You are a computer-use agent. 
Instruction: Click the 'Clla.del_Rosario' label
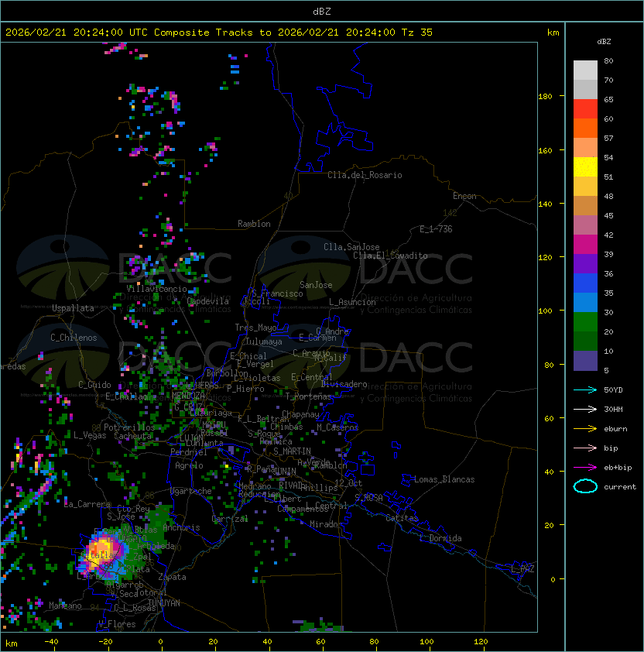point(365,175)
